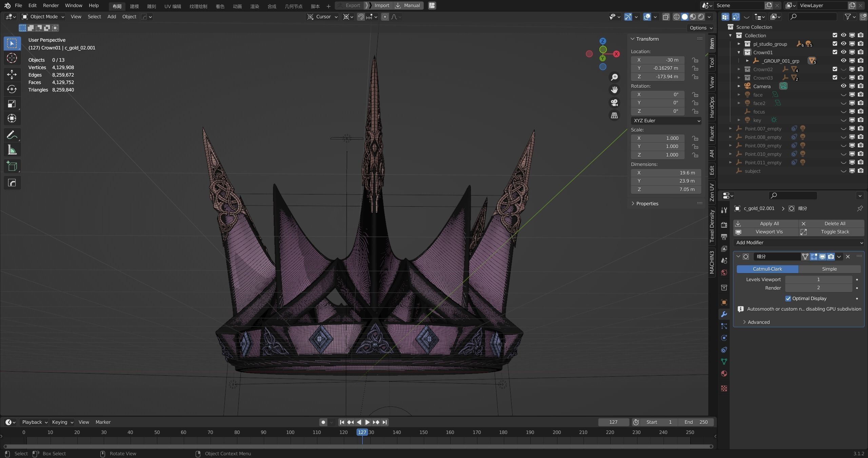Image resolution: width=868 pixels, height=458 pixels.
Task: Open the Cursor orientation dropdown
Action: (322, 17)
